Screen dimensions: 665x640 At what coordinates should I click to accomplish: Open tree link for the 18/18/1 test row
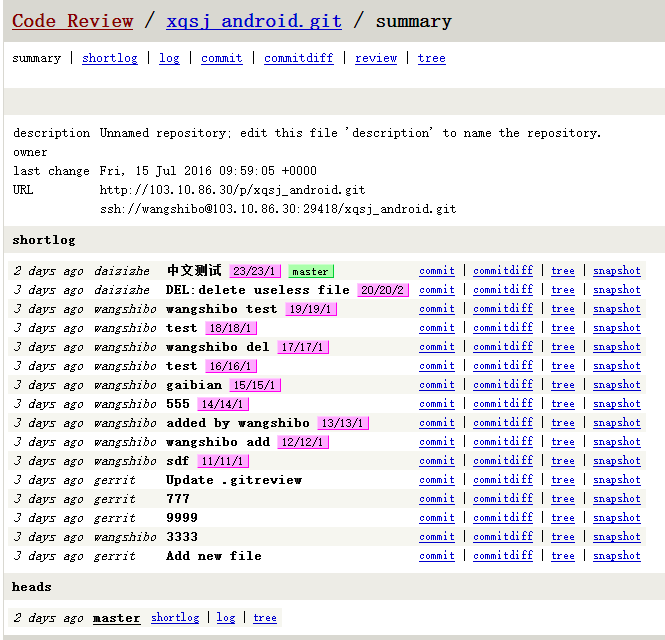coord(563,328)
